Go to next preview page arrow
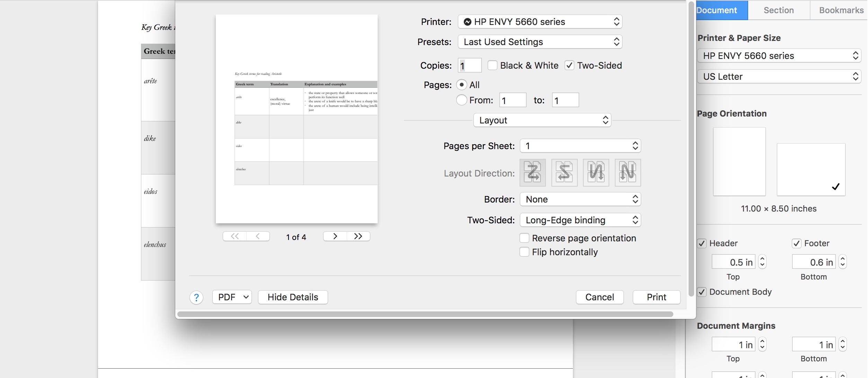The width and height of the screenshot is (868, 378). click(335, 236)
